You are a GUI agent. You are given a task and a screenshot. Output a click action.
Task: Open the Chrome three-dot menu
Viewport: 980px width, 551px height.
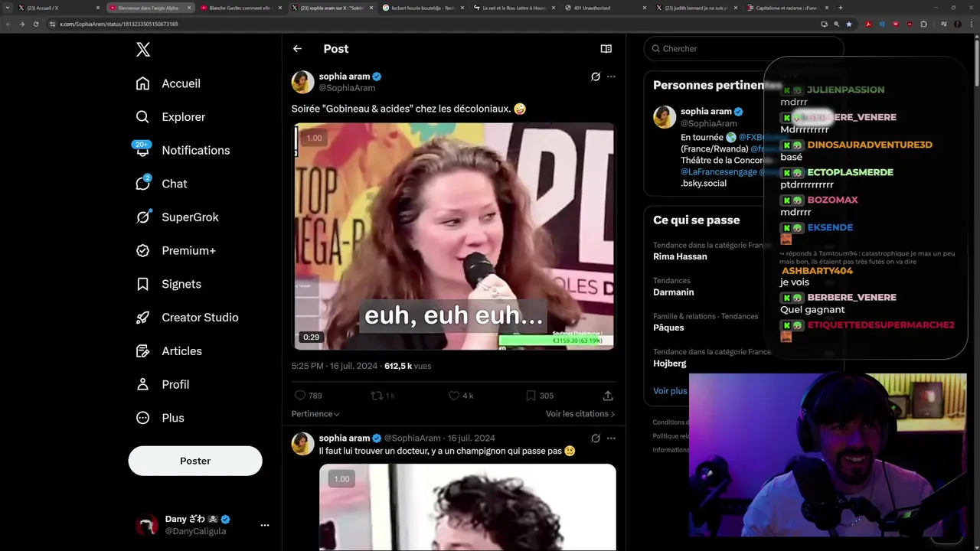(971, 24)
